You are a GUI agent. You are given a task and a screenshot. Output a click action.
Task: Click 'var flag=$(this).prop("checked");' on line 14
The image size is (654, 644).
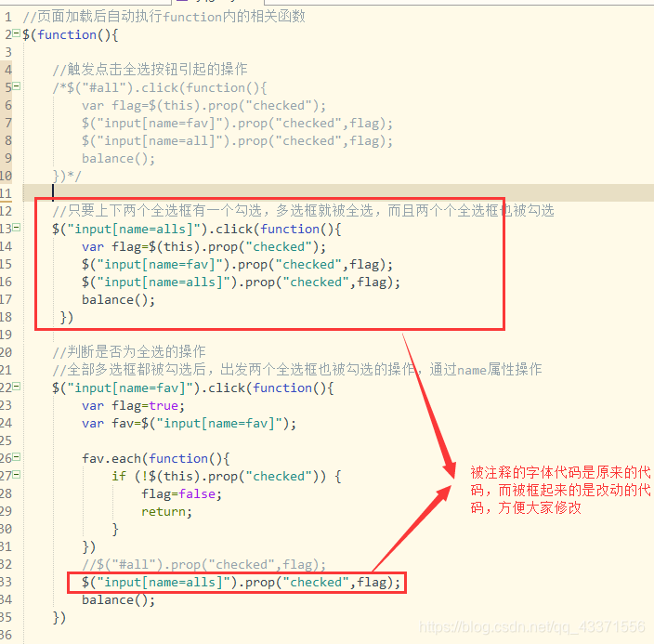click(204, 246)
